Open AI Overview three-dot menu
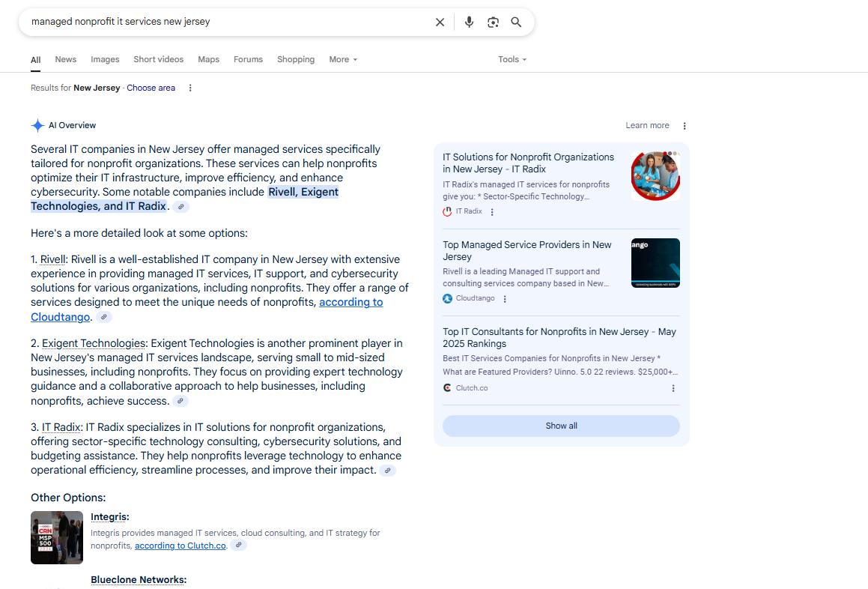This screenshot has width=868, height=589. [685, 126]
